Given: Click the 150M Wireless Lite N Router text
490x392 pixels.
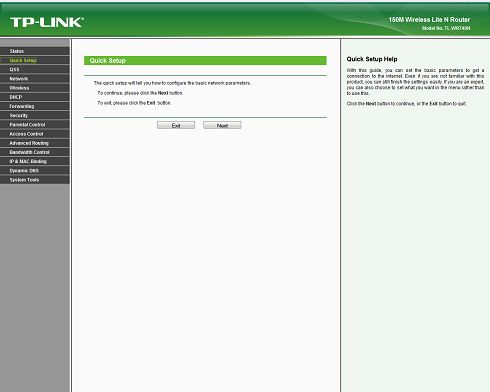Looking at the screenshot, I should [x=429, y=20].
